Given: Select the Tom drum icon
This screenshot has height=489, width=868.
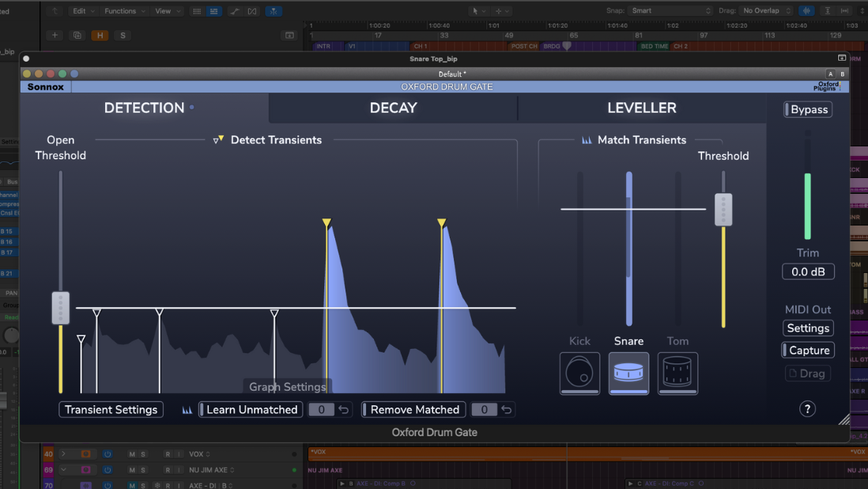Looking at the screenshot, I should (x=677, y=373).
